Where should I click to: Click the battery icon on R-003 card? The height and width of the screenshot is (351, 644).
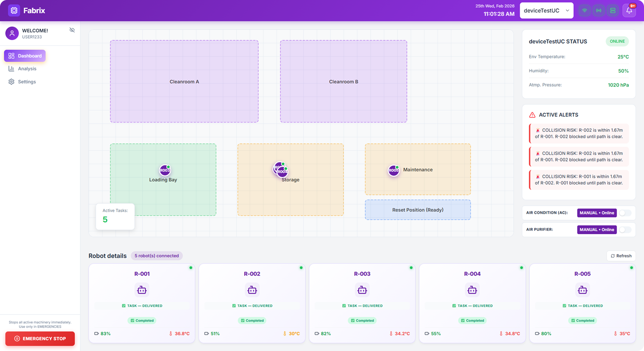317,333
